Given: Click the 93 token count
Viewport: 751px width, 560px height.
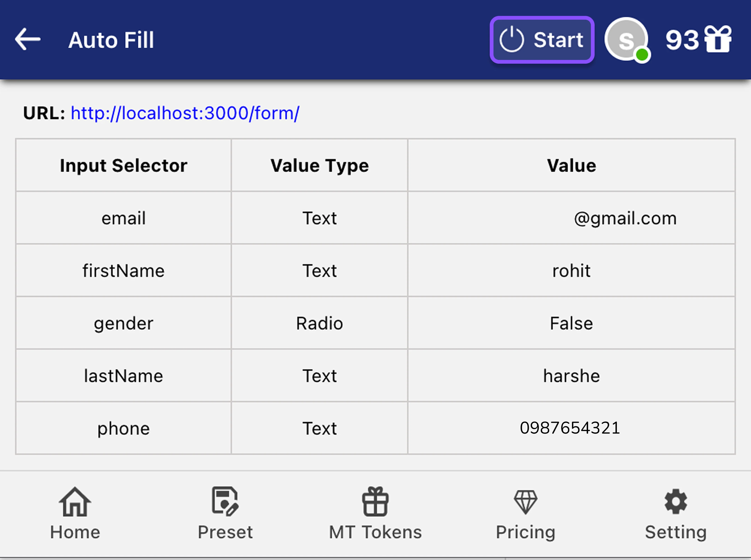Looking at the screenshot, I should click(x=682, y=40).
